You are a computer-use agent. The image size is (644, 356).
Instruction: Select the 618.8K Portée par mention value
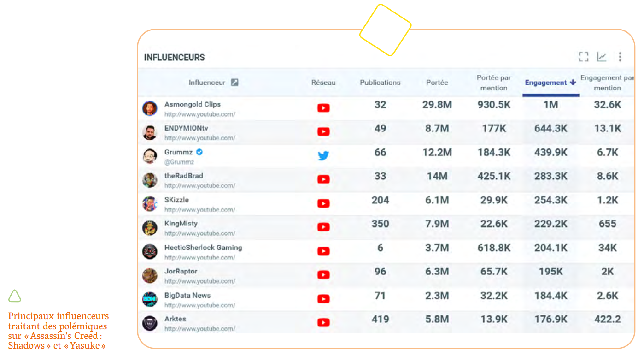(x=494, y=248)
